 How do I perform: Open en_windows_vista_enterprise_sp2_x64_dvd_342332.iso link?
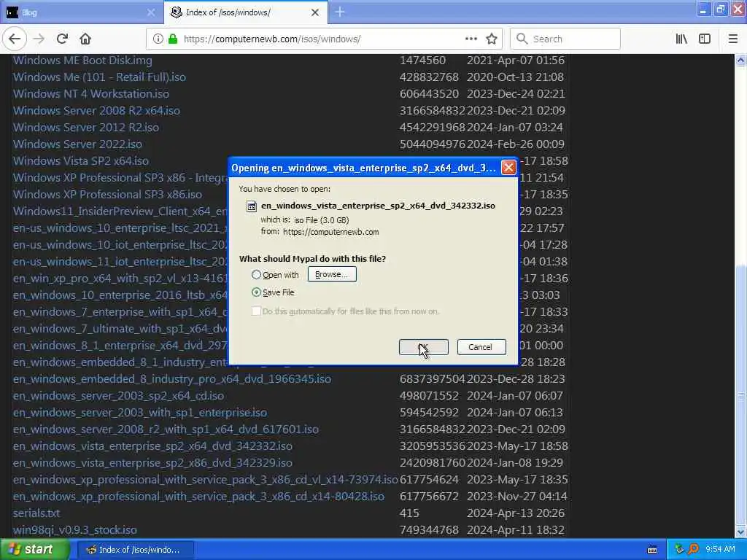153,446
